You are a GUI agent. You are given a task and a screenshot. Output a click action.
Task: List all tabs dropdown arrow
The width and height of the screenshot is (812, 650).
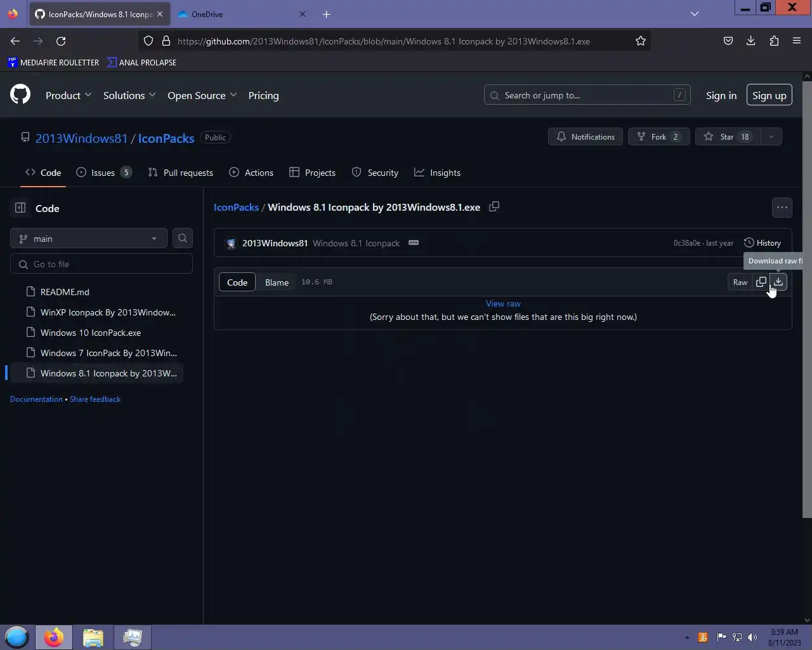tap(695, 14)
